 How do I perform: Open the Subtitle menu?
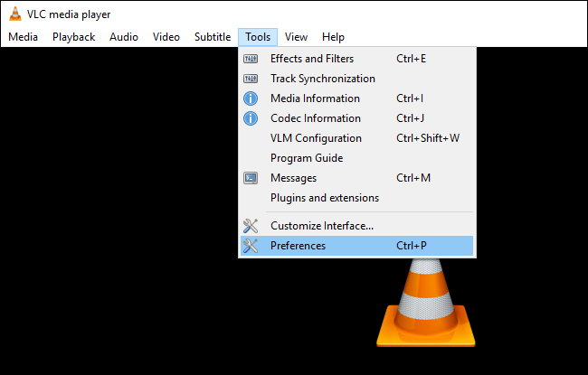[x=213, y=37]
